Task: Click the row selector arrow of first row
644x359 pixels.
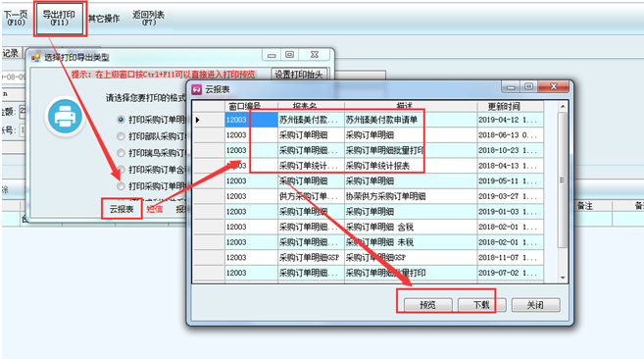Action: [198, 120]
